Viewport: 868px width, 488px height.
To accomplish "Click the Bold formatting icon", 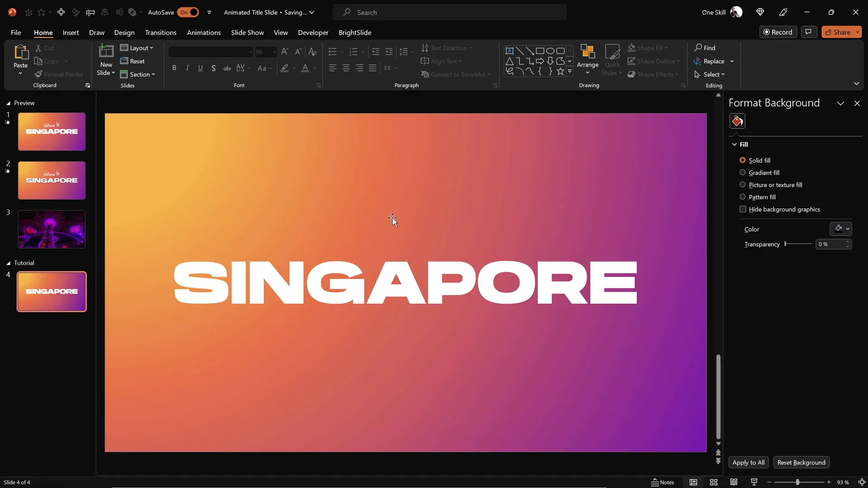I will point(175,68).
